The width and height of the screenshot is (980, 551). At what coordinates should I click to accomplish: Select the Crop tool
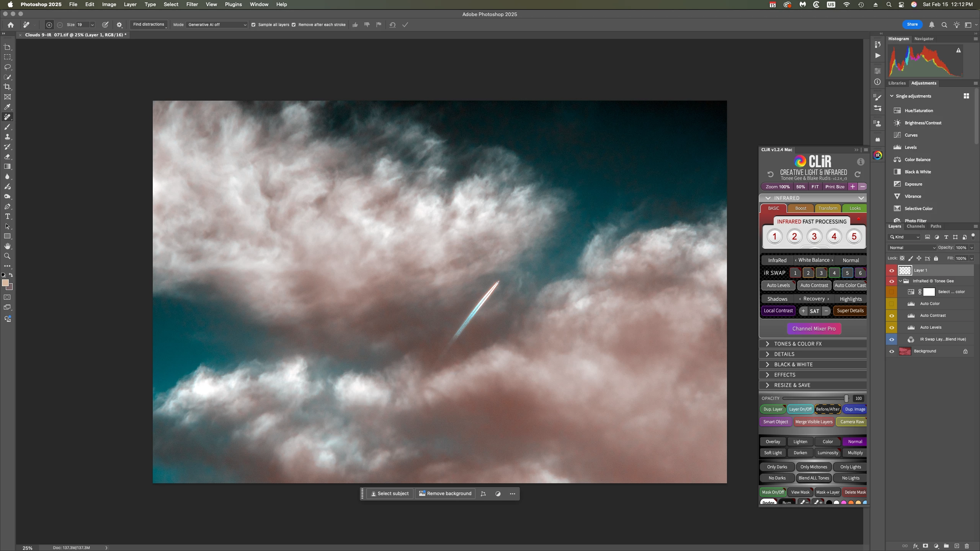(x=7, y=87)
